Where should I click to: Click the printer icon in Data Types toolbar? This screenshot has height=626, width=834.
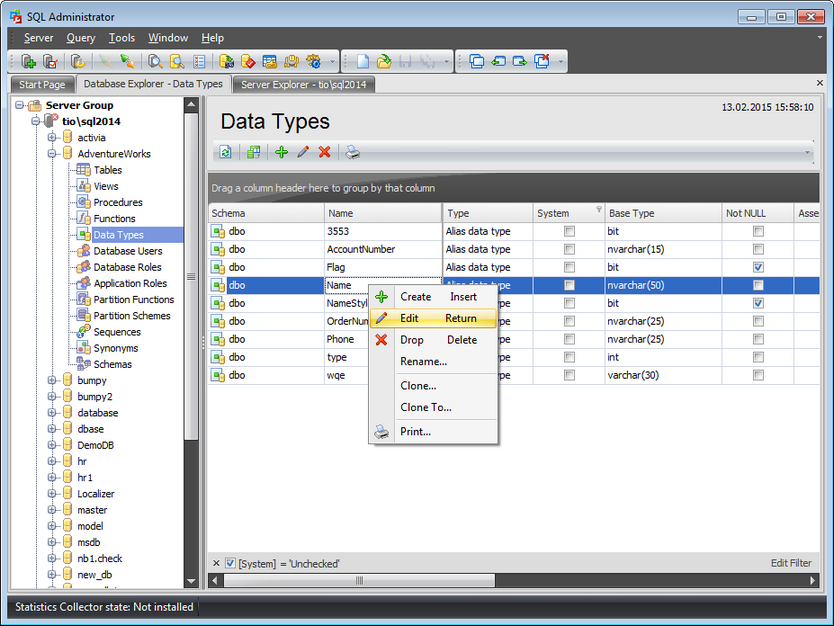click(352, 152)
